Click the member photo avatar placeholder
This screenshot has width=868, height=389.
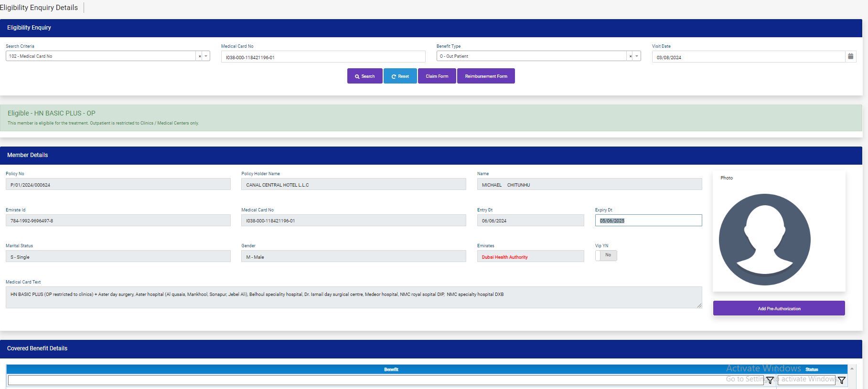point(764,240)
